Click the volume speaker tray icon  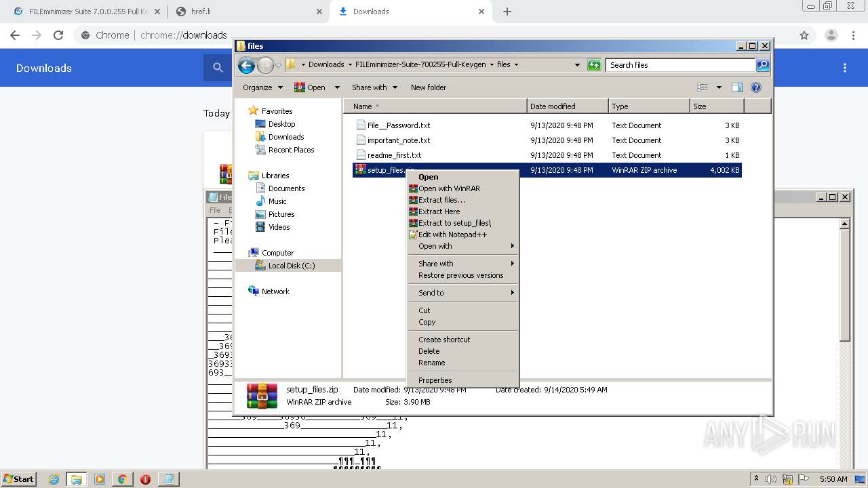pos(772,479)
